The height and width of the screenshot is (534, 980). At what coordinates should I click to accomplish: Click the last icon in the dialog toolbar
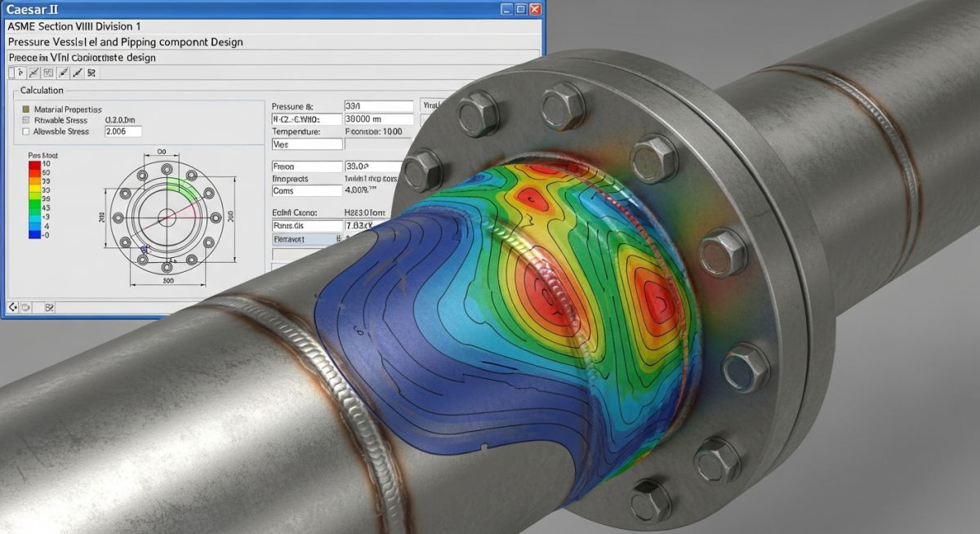[91, 73]
